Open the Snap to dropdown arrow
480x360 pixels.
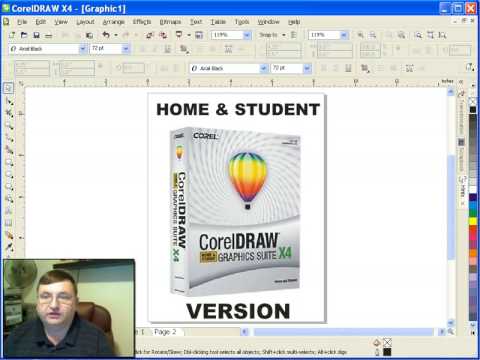tap(284, 35)
